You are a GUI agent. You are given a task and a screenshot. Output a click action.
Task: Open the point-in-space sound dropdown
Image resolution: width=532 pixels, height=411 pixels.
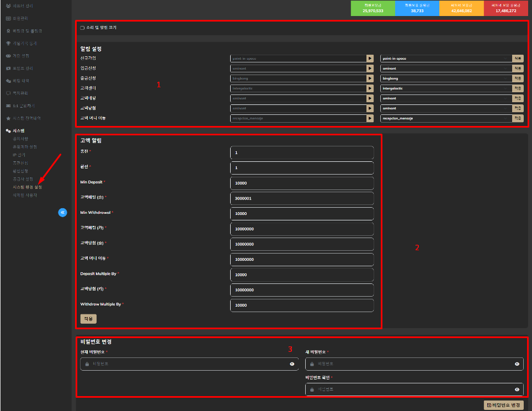[x=445, y=58]
